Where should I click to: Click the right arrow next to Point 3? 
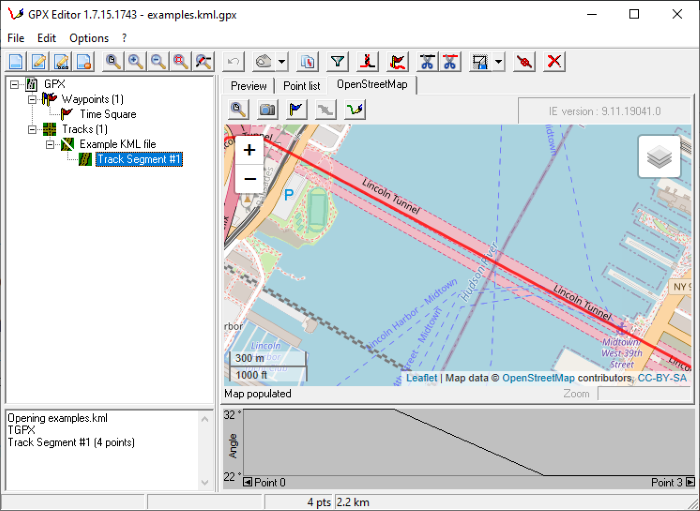click(x=689, y=482)
